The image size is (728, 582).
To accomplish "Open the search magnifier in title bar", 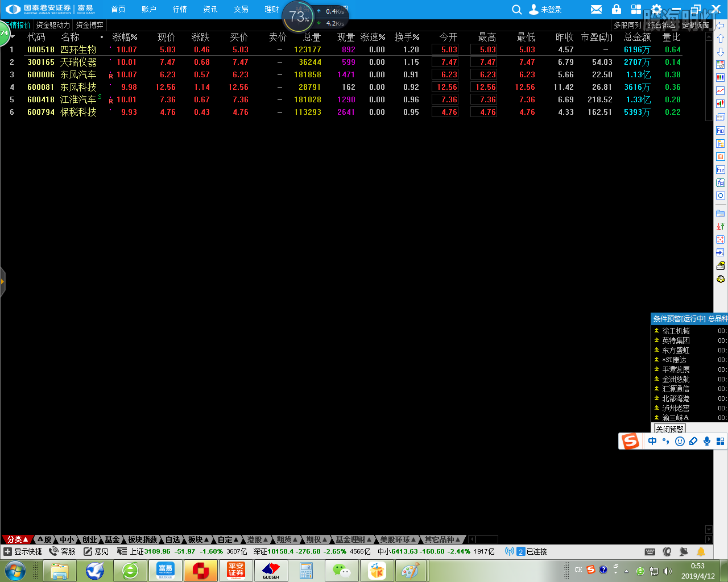I will (516, 10).
